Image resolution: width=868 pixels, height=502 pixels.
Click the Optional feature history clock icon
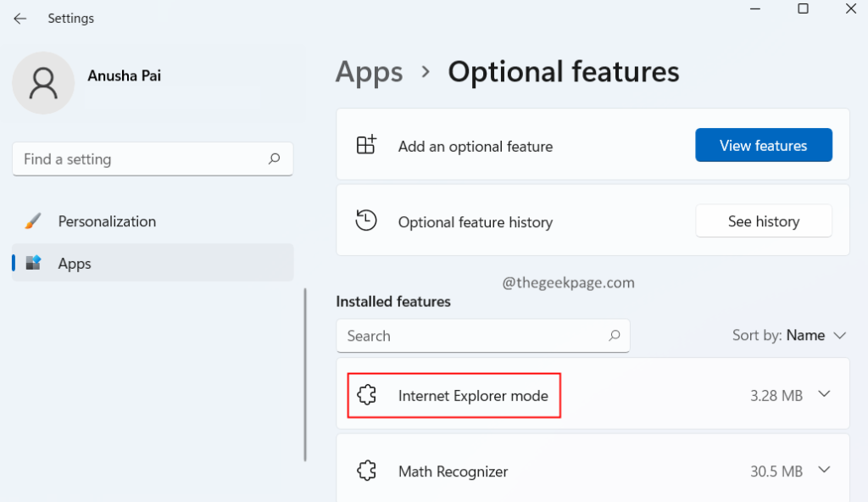tap(366, 221)
